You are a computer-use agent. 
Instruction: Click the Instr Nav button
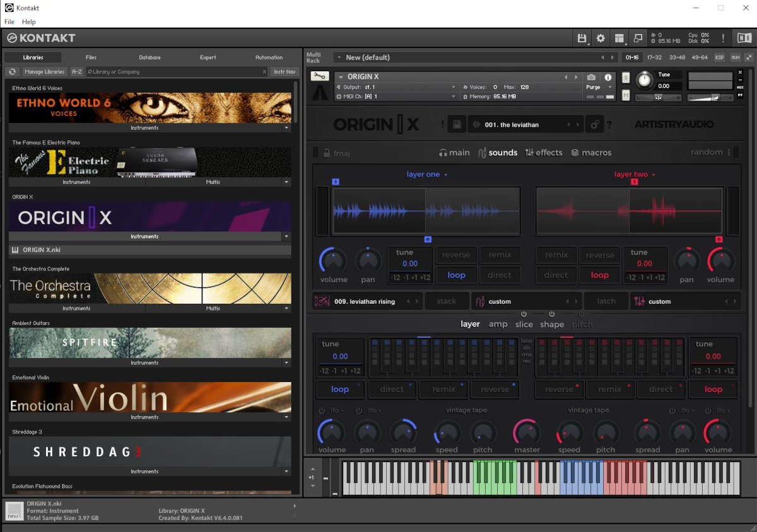coord(285,72)
